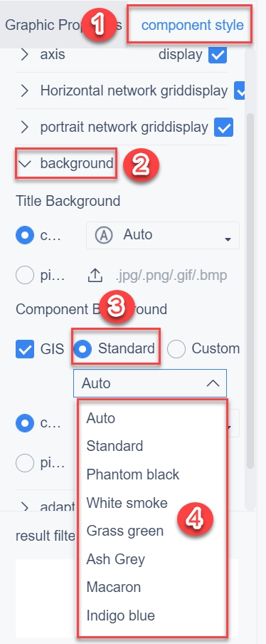Select the picture radio under Title Background
The height and width of the screenshot is (644, 266).
(x=25, y=276)
